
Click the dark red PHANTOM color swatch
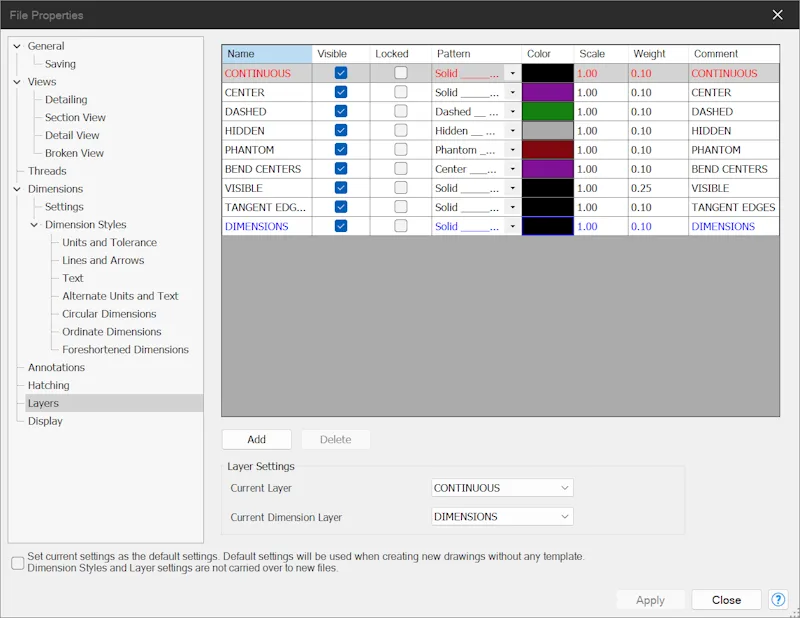click(547, 150)
